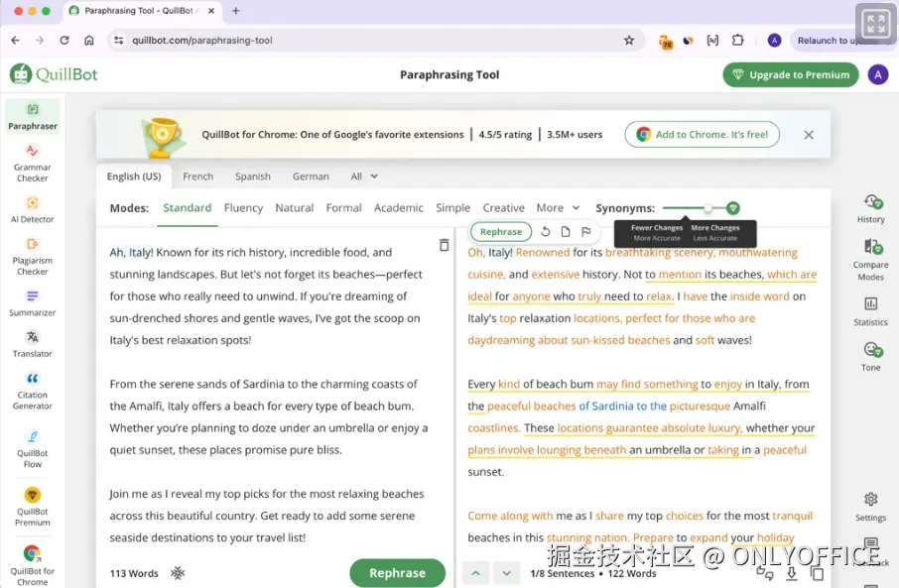Open the Summarizer tool
899x588 pixels.
click(x=33, y=303)
